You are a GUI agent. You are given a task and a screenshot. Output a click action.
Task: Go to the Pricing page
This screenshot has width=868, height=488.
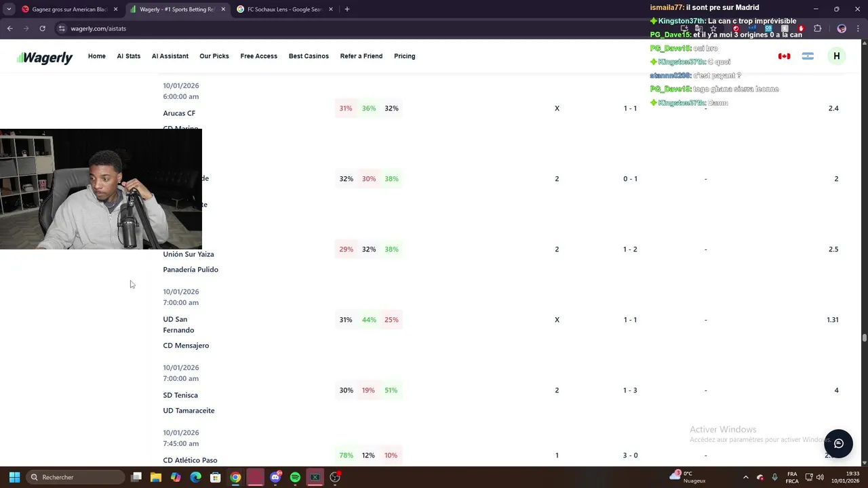click(404, 56)
